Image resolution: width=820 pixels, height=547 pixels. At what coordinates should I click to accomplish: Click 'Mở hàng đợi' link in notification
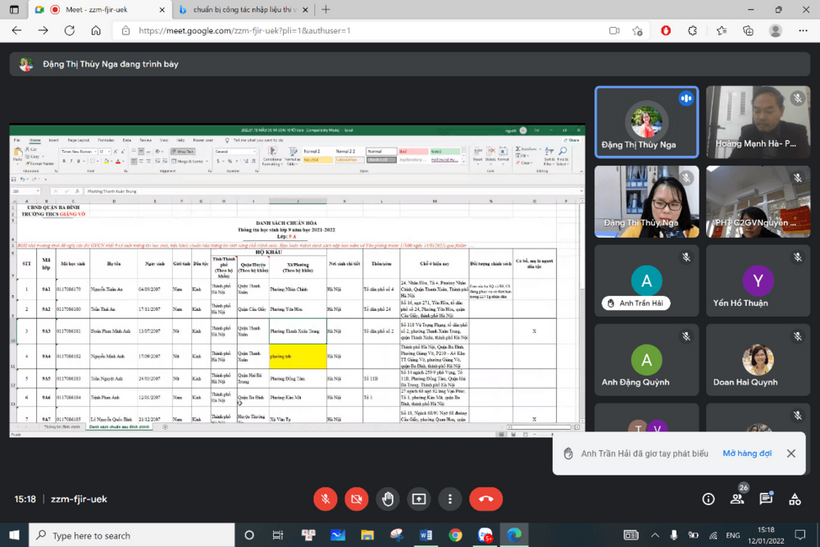pyautogui.click(x=747, y=453)
